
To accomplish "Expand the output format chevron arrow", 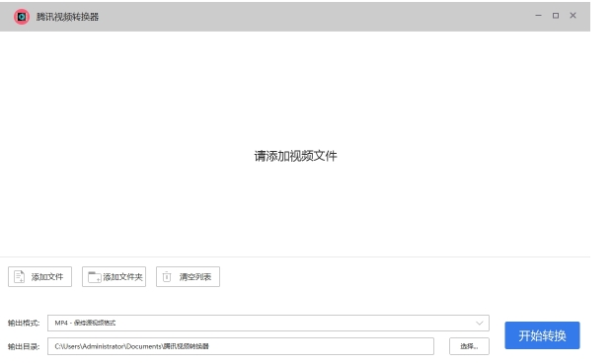I will pos(480,323).
